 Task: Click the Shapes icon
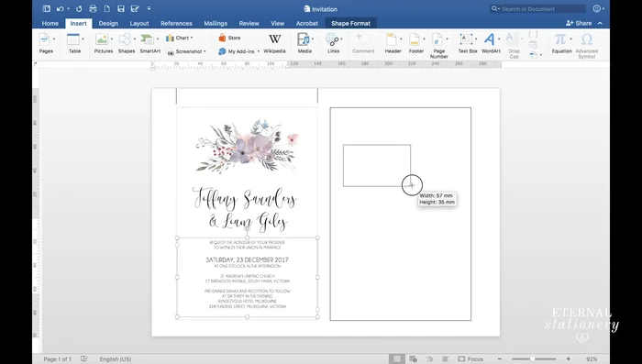point(125,39)
